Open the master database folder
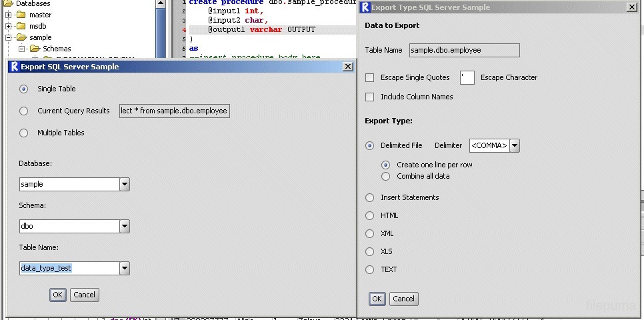The height and width of the screenshot is (320, 644). tap(40, 15)
